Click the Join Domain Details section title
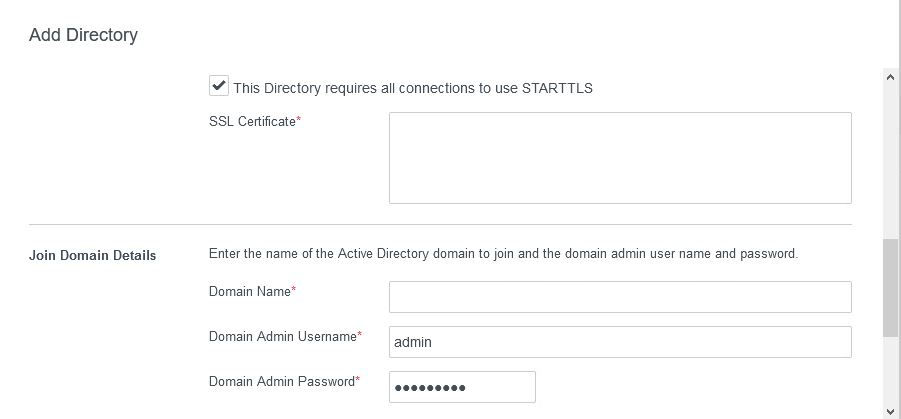The image size is (901, 419). (92, 255)
